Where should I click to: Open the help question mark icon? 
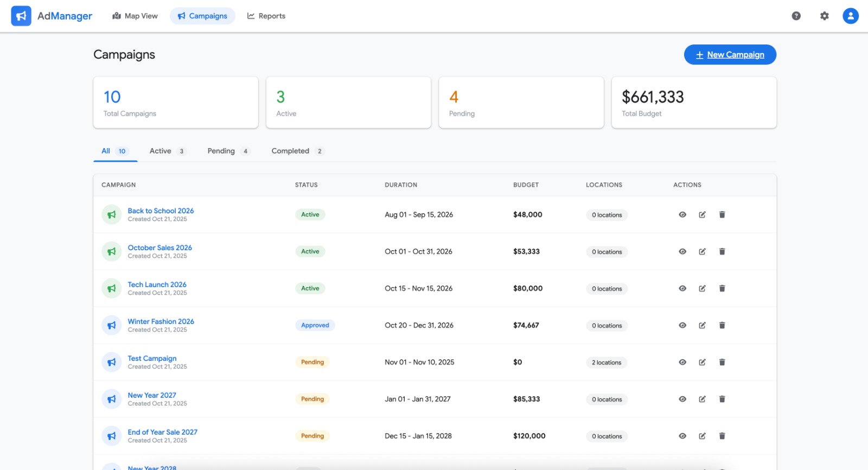coord(796,16)
